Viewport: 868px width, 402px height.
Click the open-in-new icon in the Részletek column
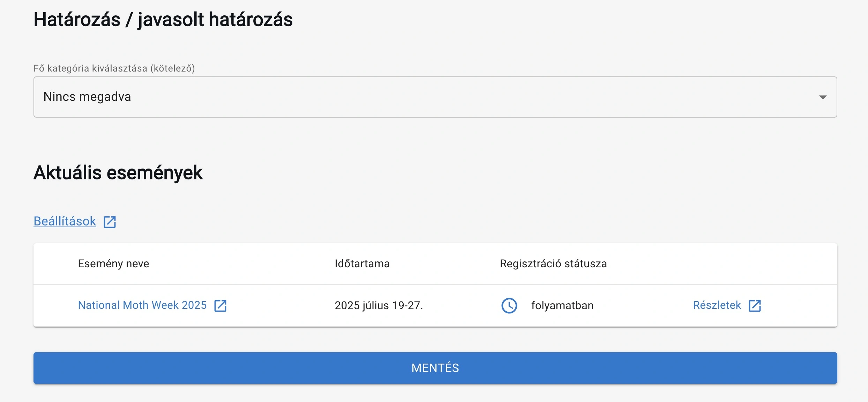point(755,305)
